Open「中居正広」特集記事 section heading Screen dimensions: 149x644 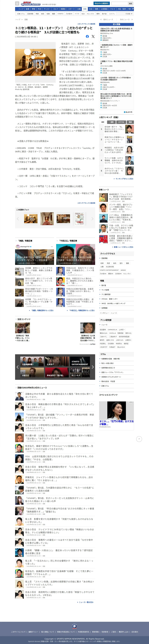click(x=67, y=241)
